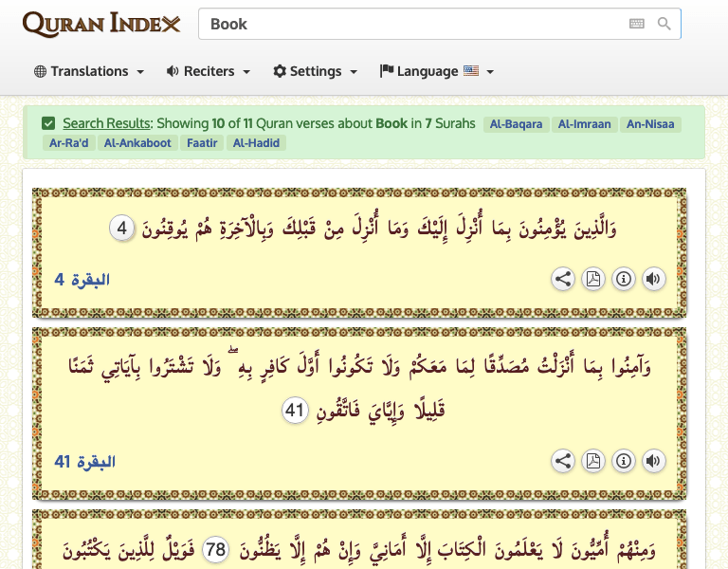
Task: Focus the search field containing Book
Action: click(408, 24)
